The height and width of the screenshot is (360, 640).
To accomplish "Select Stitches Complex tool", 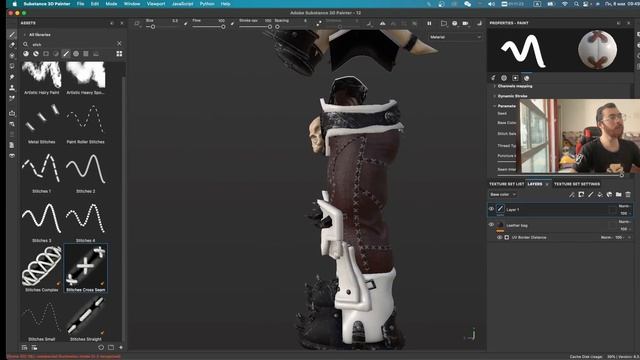I will (x=42, y=268).
